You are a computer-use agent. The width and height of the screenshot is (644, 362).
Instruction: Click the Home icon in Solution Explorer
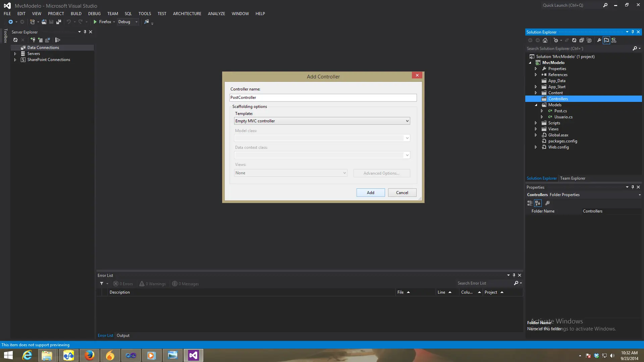coord(545,40)
